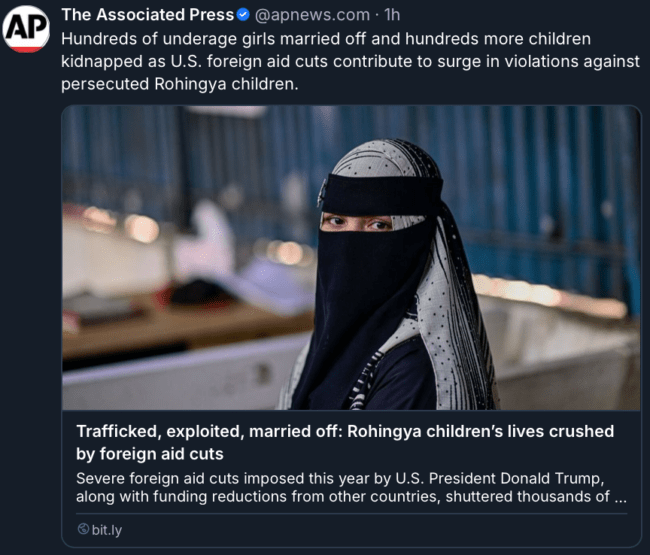Click the veiled woman in the photo
Image resolution: width=650 pixels, height=555 pixels.
pos(388,274)
